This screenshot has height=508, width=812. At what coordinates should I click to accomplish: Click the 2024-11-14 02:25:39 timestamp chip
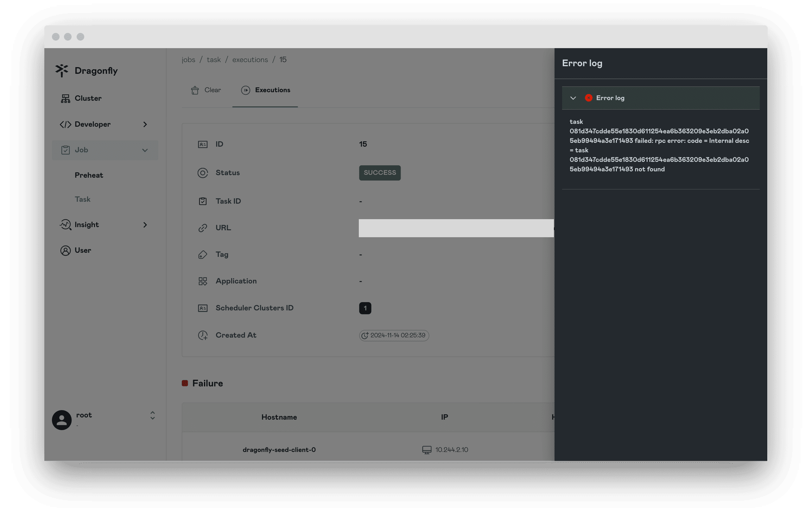click(x=394, y=335)
